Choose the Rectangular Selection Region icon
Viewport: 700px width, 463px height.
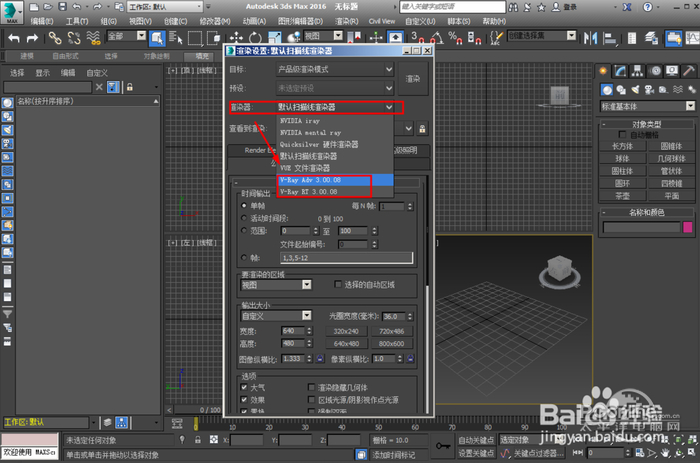click(195, 38)
